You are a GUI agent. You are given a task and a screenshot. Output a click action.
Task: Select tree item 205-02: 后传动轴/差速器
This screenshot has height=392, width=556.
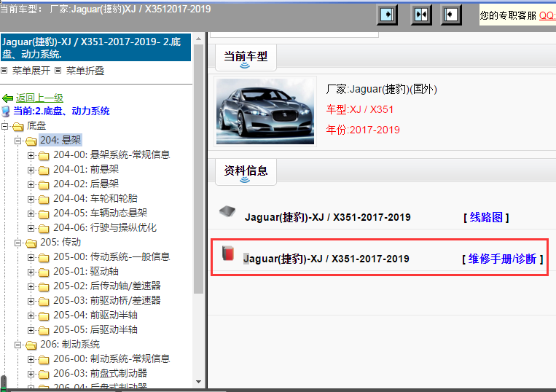coord(107,286)
